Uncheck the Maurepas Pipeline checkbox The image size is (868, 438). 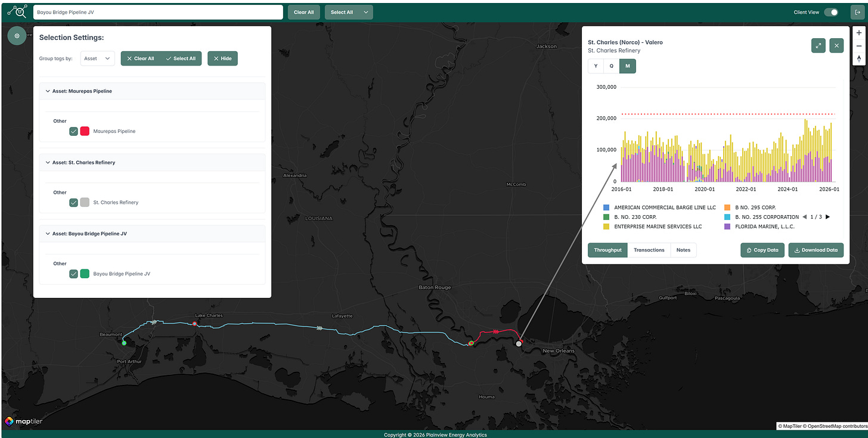click(73, 131)
